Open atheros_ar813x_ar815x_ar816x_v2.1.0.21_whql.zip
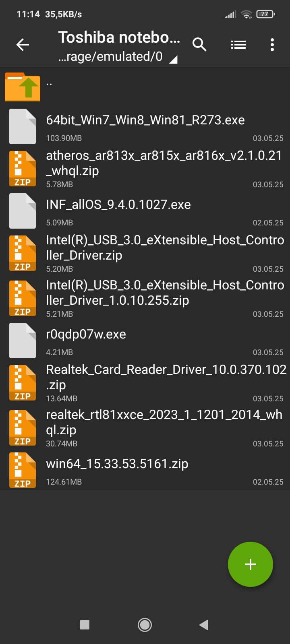Image resolution: width=290 pixels, height=644 pixels. (164, 163)
